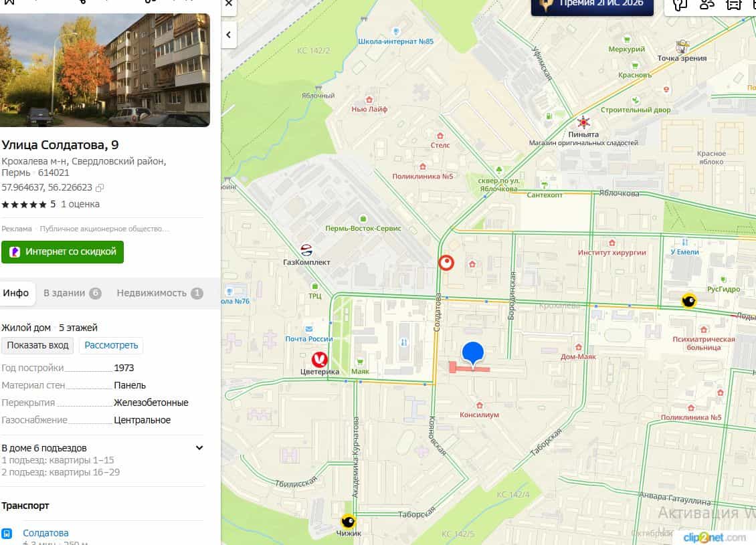Click the Железобетонные value
The image size is (756, 545).
click(x=151, y=403)
